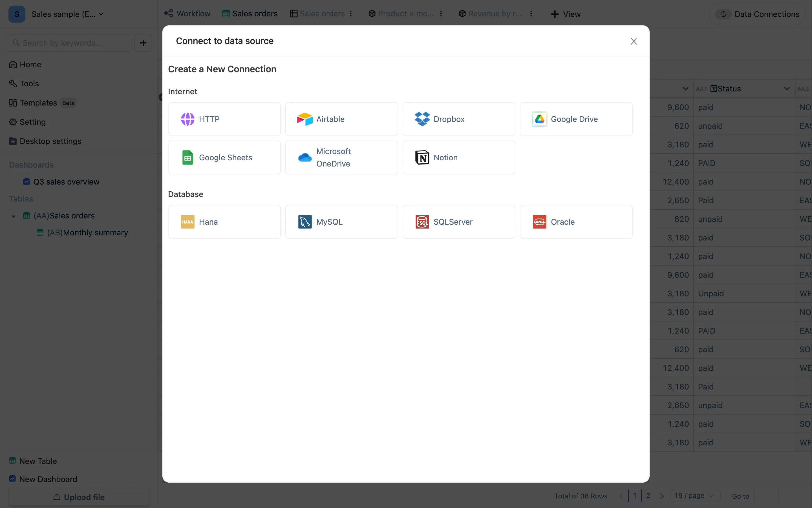Select the Google Sheets icon
The height and width of the screenshot is (508, 812).
[187, 157]
